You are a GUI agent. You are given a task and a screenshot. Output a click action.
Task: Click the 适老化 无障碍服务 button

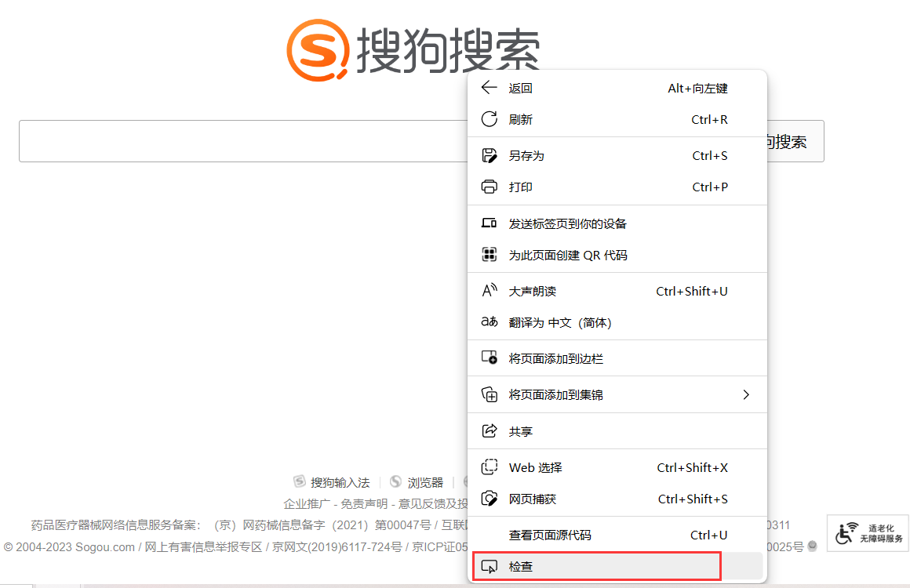pos(868,533)
